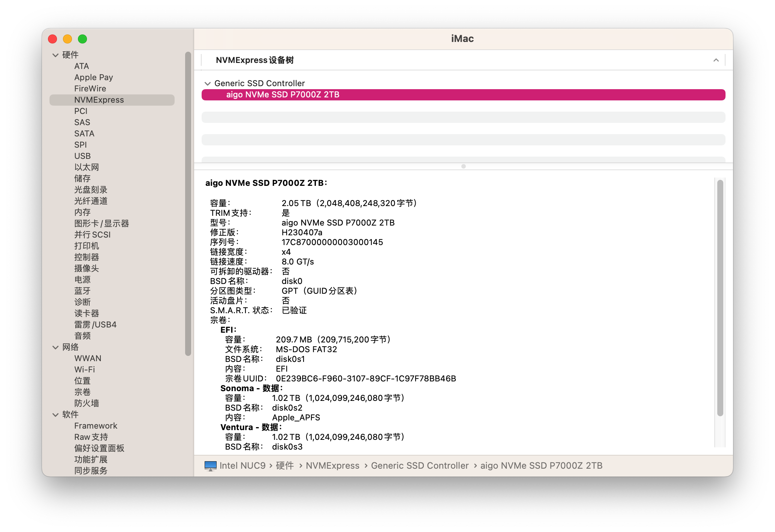The width and height of the screenshot is (775, 532).
Task: Click NVMExpress in the bottom path bar
Action: [x=332, y=466]
